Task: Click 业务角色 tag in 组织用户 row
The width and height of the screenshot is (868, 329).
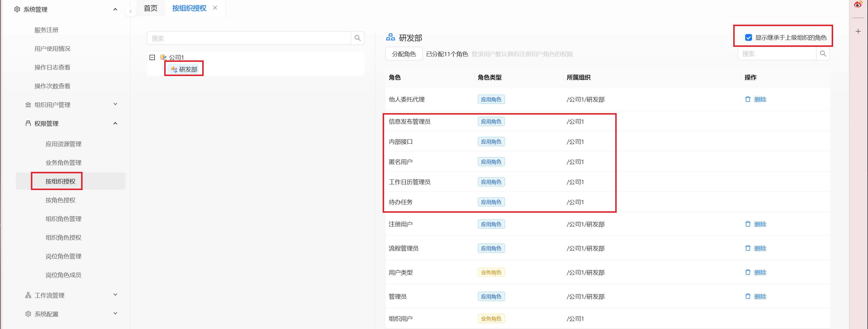Action: click(491, 319)
